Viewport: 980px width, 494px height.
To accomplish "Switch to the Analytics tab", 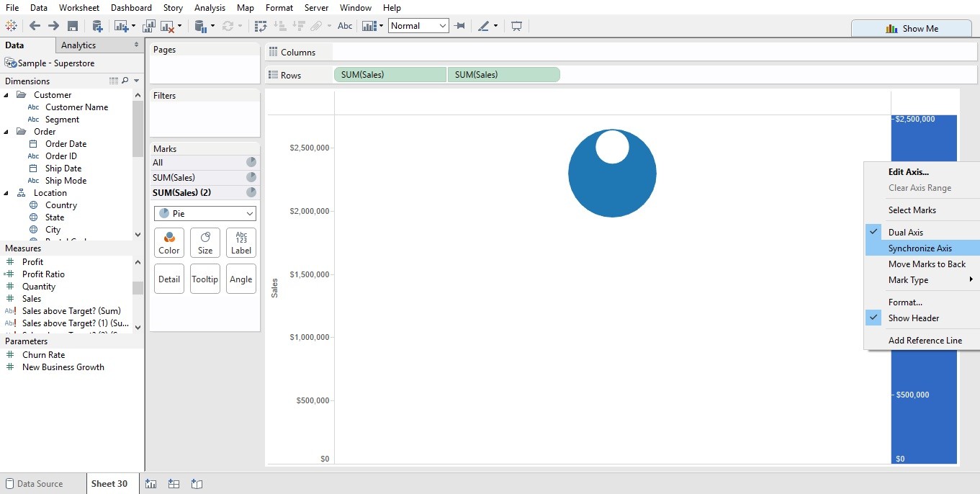I will click(78, 45).
